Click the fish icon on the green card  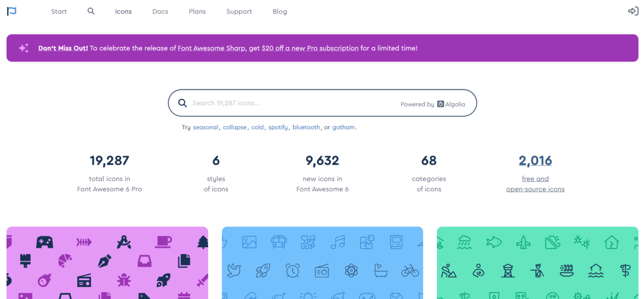(x=494, y=242)
